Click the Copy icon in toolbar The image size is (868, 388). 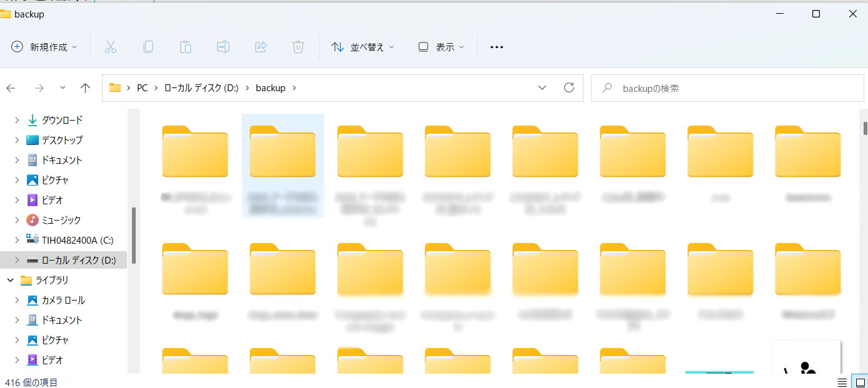[x=148, y=47]
